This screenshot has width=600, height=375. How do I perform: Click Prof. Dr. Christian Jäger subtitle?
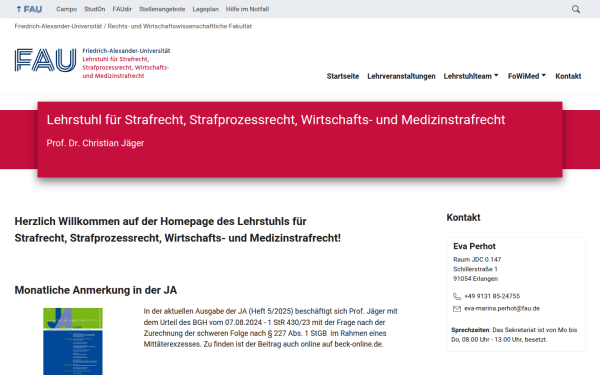pyautogui.click(x=95, y=143)
